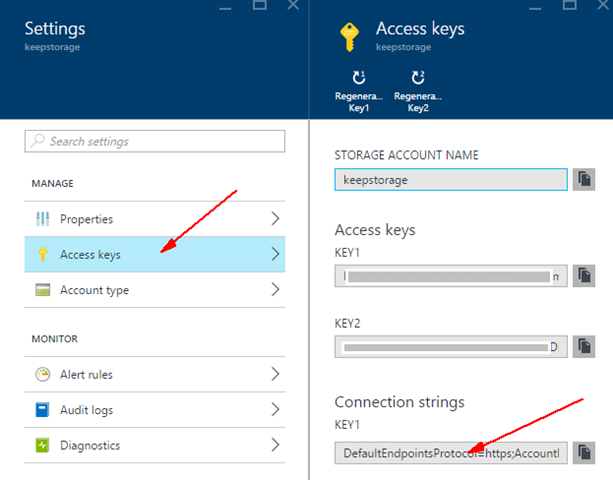
Task: Click the connection string KEY1 field
Action: coord(450,454)
